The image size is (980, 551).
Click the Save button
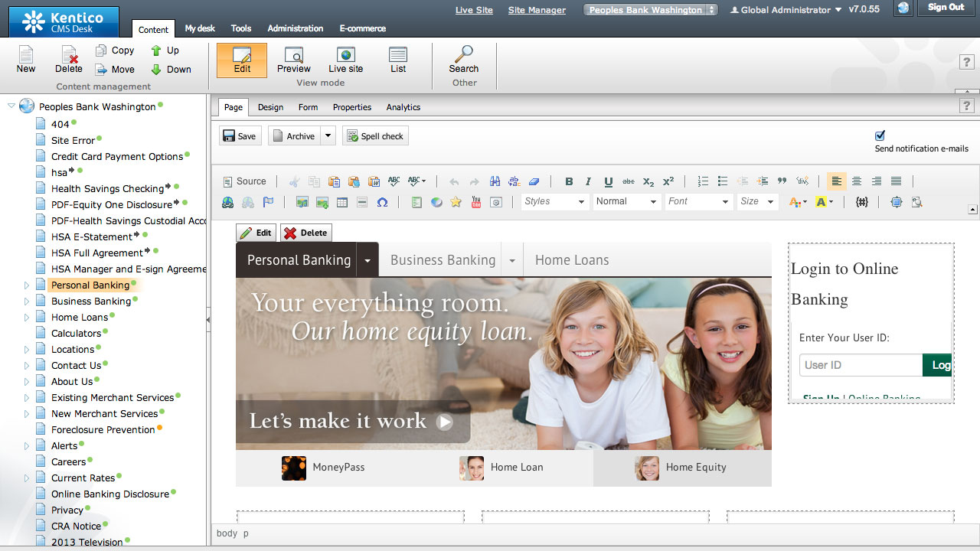pyautogui.click(x=240, y=135)
